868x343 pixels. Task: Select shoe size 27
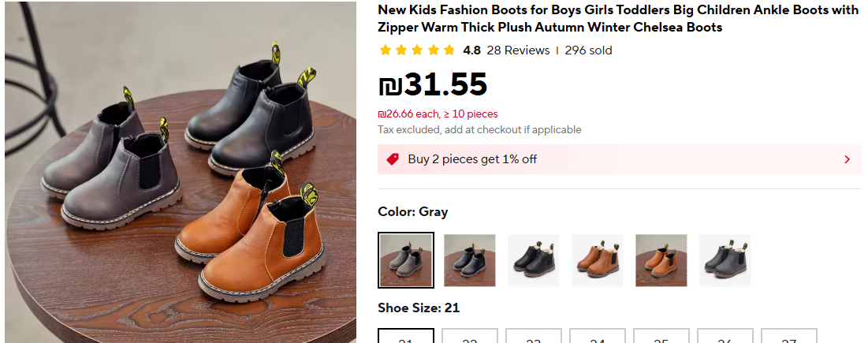pyautogui.click(x=788, y=337)
